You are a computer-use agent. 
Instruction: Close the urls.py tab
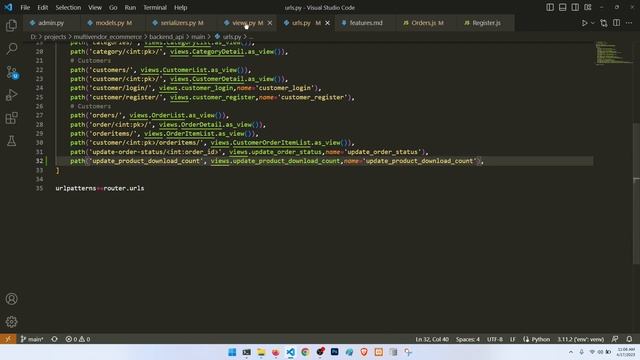tap(327, 23)
